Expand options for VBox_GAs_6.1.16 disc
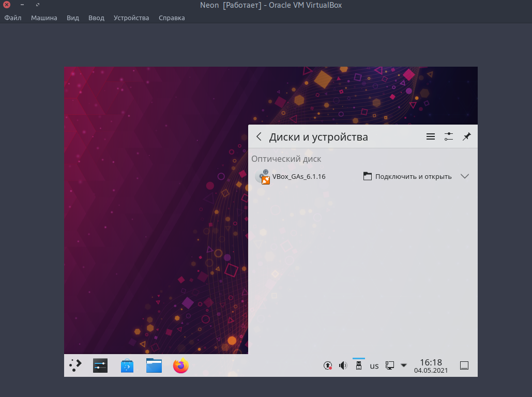The image size is (532, 397). [465, 176]
